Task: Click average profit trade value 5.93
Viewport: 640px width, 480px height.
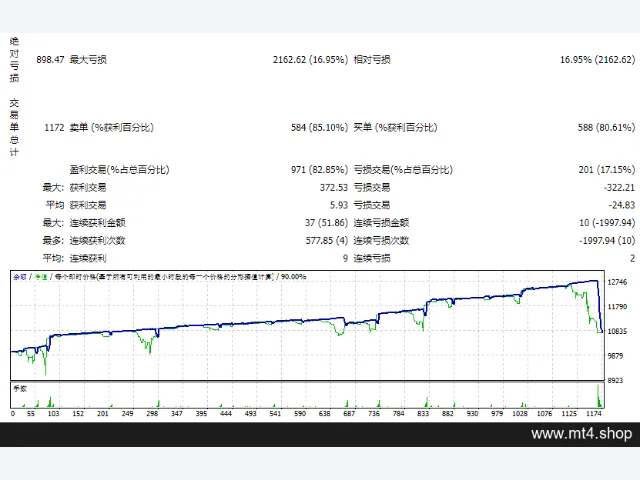Action: (x=339, y=205)
